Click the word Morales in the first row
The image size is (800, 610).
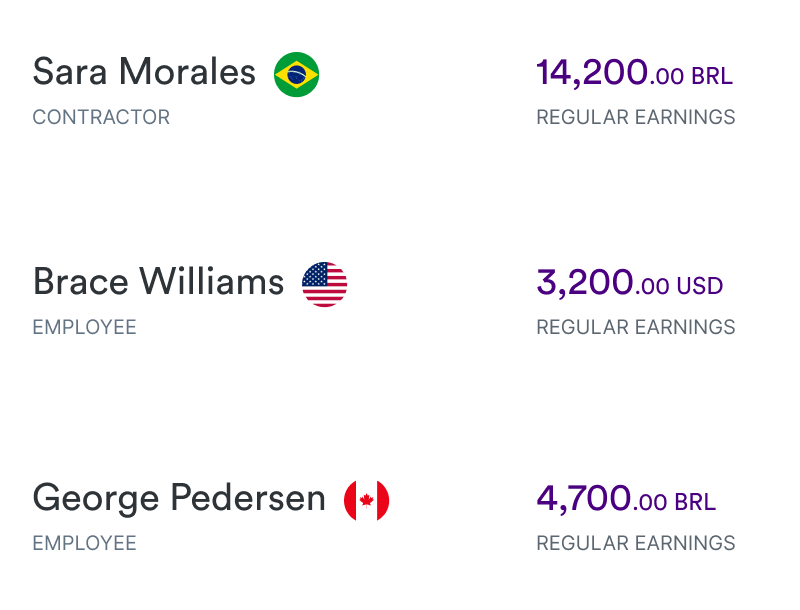point(187,72)
